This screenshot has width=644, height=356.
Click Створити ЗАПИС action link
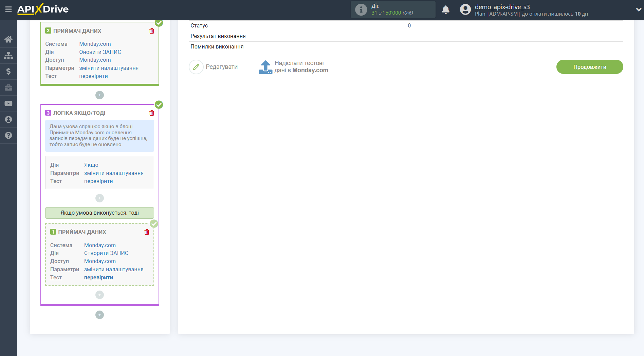coord(106,253)
